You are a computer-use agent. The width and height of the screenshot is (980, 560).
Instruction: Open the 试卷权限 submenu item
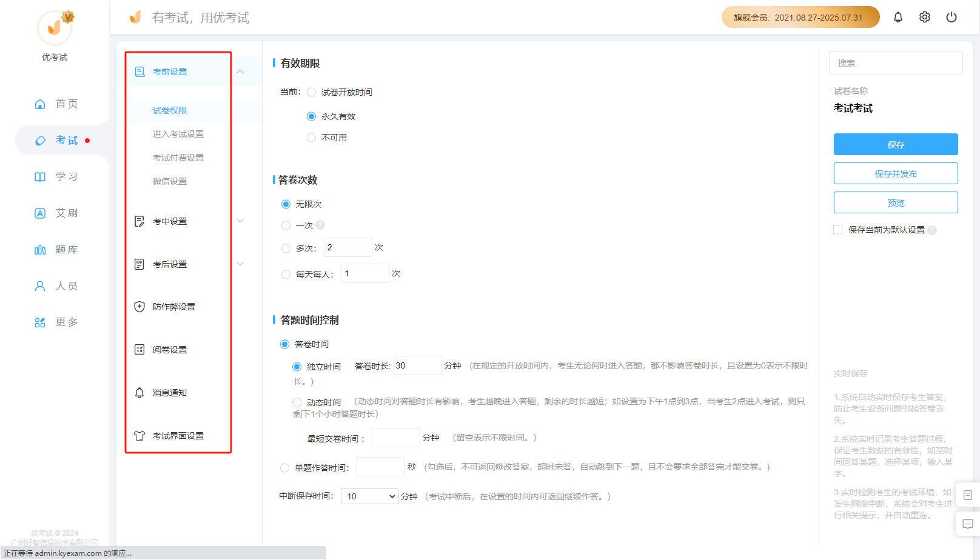tap(170, 110)
